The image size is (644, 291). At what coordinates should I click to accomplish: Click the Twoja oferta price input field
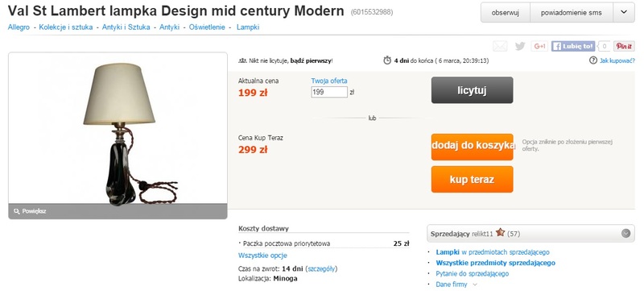(x=329, y=92)
